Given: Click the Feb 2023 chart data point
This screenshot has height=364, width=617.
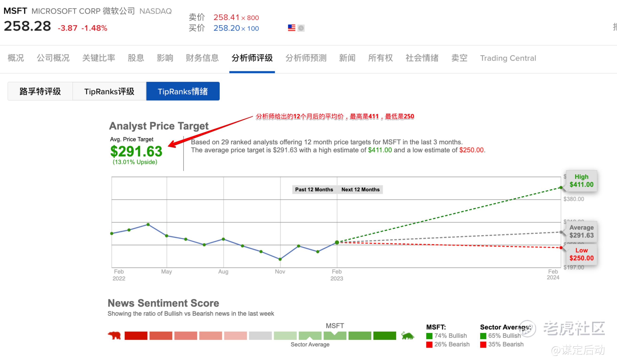Looking at the screenshot, I should (337, 242).
